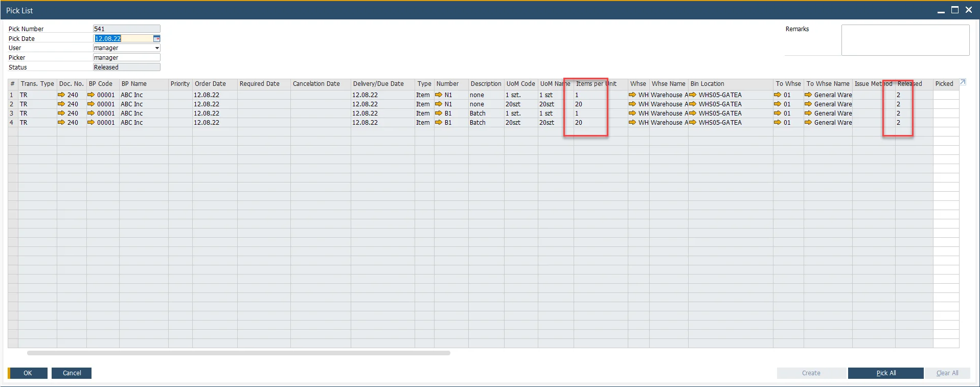The height and width of the screenshot is (387, 980).
Task: Follow BP Code 00001 link arrow in row 4
Action: point(91,122)
